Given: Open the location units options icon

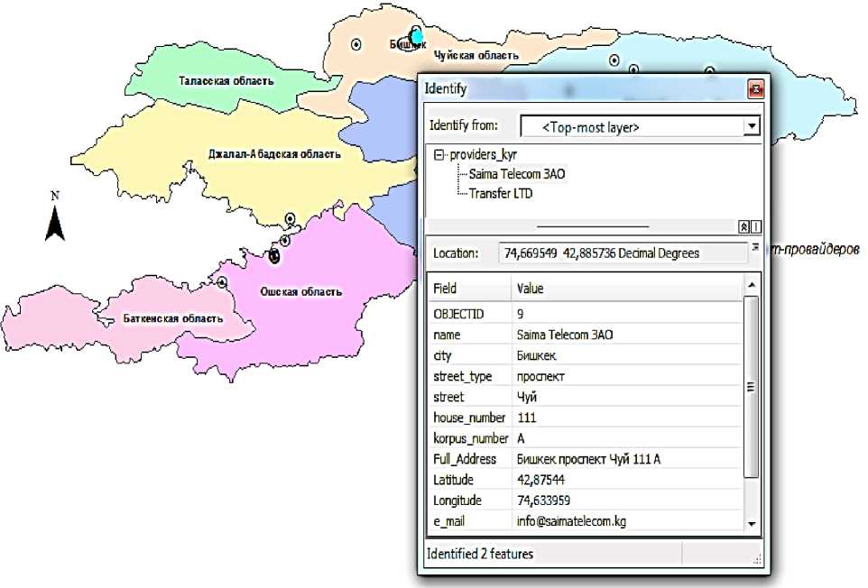Looking at the screenshot, I should click(755, 247).
